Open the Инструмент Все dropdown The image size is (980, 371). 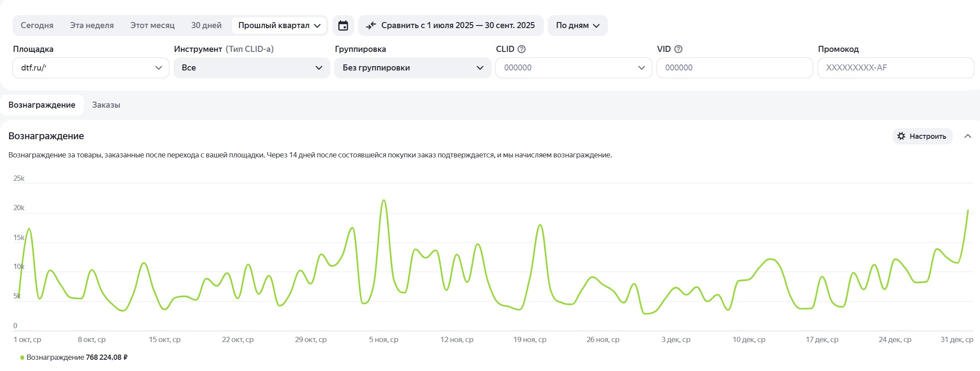click(251, 68)
